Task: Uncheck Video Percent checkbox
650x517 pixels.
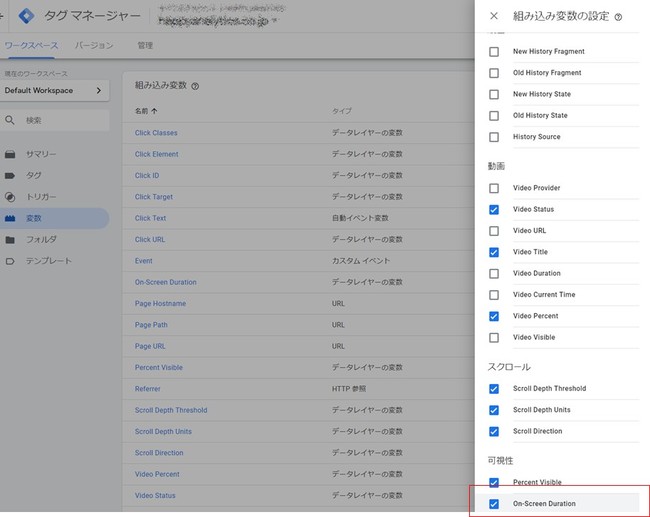Action: click(x=494, y=316)
